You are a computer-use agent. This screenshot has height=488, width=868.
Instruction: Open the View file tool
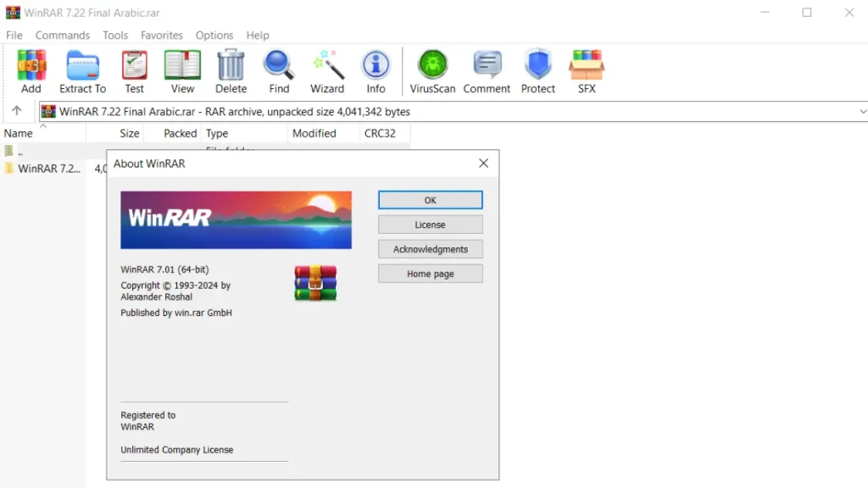click(182, 71)
